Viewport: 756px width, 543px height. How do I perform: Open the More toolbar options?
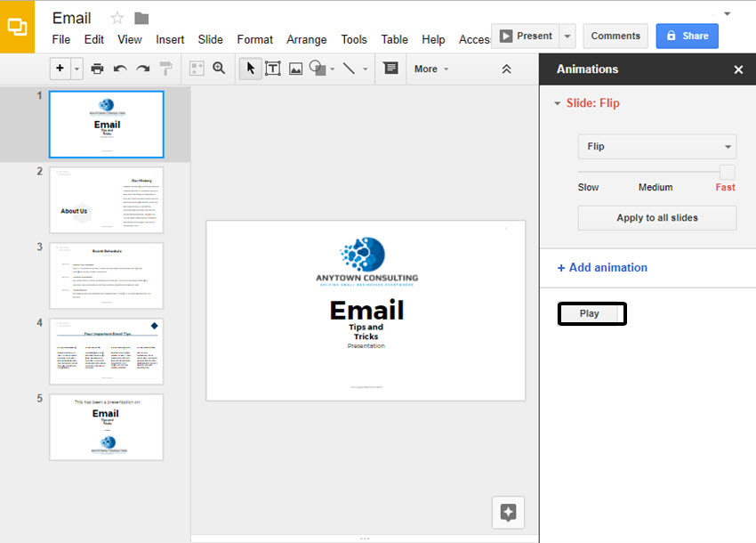tap(431, 69)
